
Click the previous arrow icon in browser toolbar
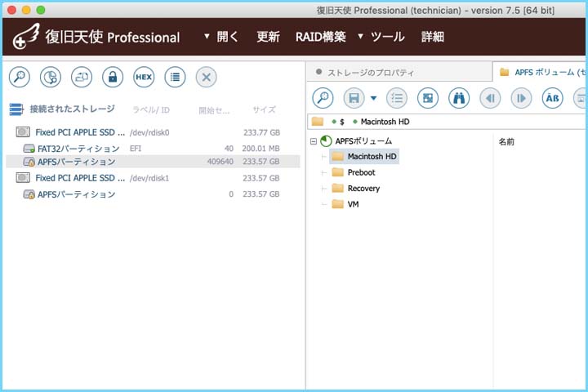click(x=490, y=98)
